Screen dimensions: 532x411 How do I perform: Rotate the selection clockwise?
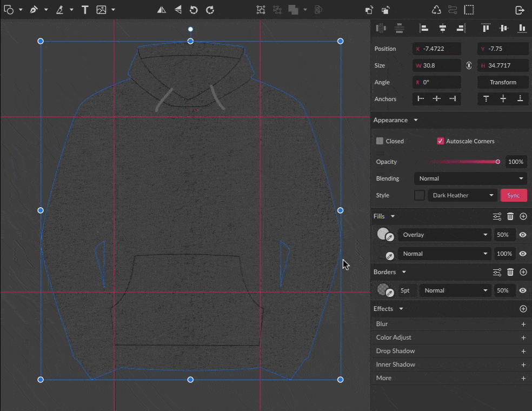(x=210, y=10)
